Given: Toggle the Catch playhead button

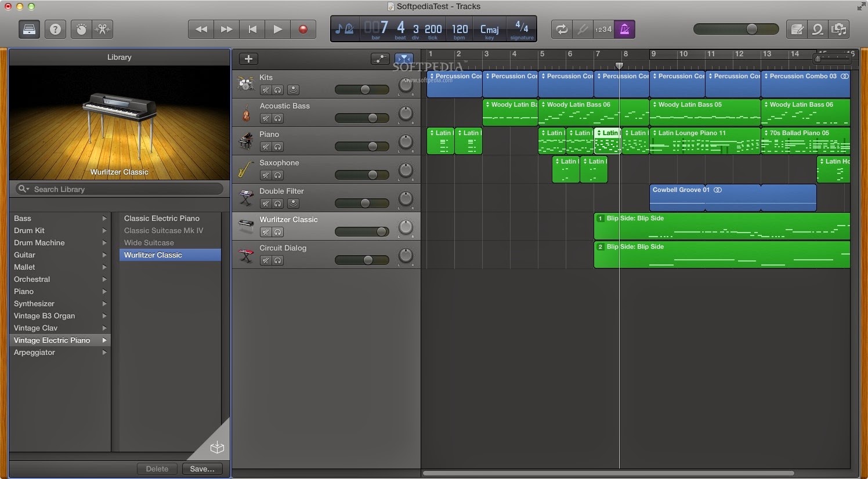Looking at the screenshot, I should tap(404, 59).
